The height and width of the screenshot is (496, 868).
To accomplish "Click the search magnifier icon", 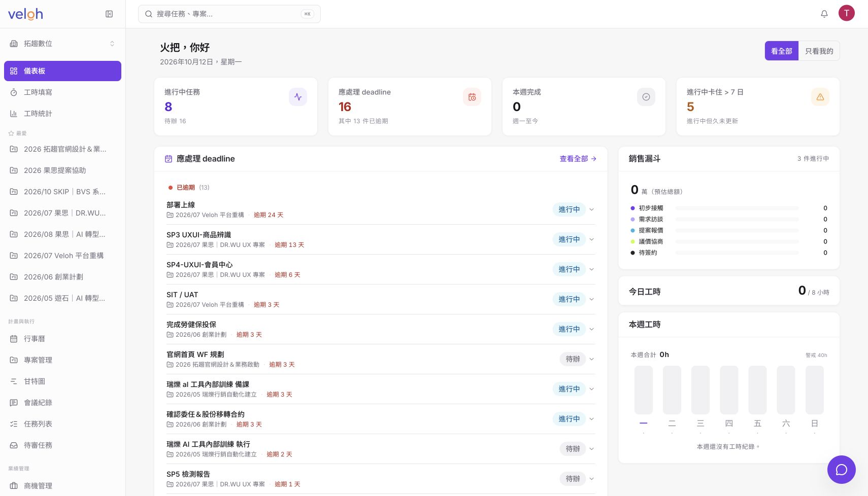I will pos(149,14).
